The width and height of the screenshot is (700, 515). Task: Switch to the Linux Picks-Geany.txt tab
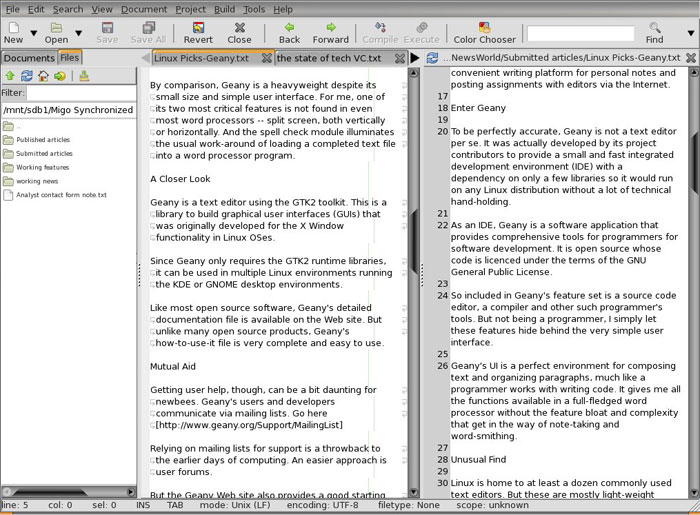click(201, 58)
